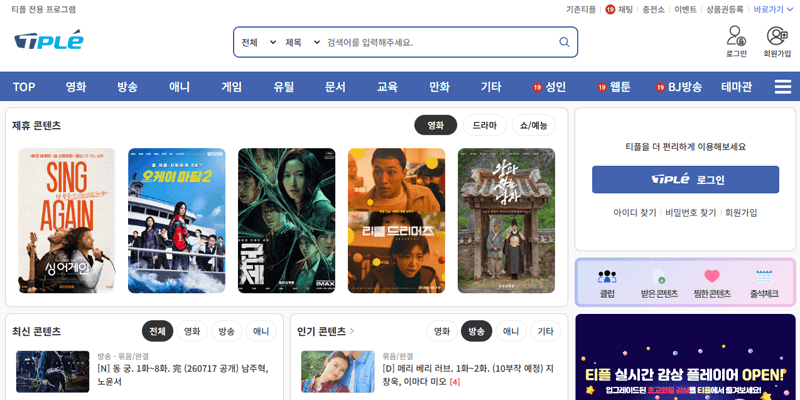The width and height of the screenshot is (800, 400).
Task: Open '[N] 동 궁. 1화~8화' title
Action: click(183, 375)
